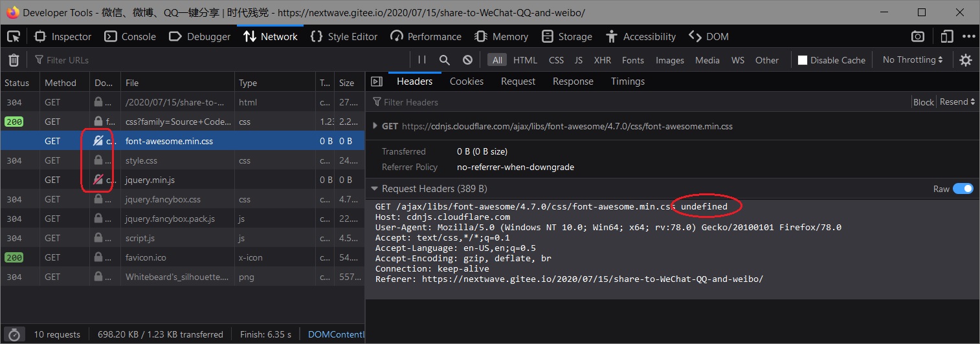This screenshot has width=980, height=344.
Task: Click the Block button
Action: coord(924,102)
